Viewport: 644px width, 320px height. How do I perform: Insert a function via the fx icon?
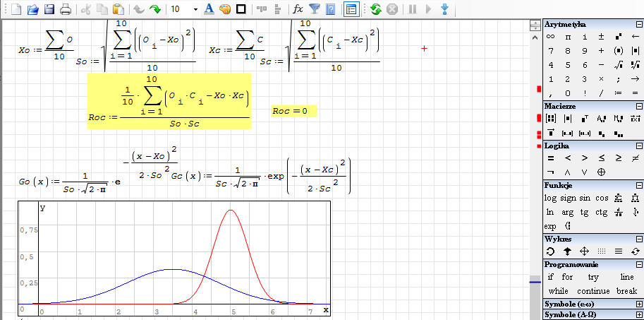[298, 9]
